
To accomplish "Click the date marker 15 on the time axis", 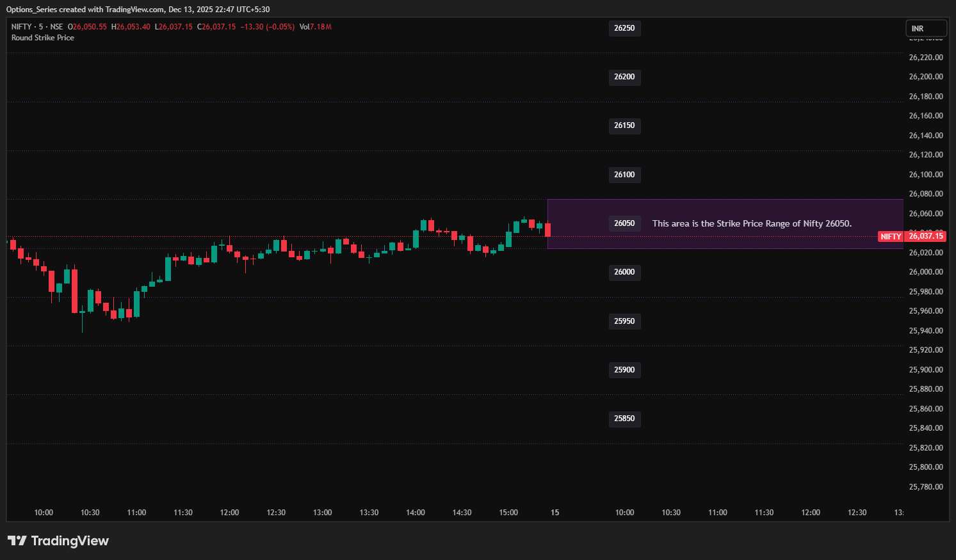I will [555, 513].
